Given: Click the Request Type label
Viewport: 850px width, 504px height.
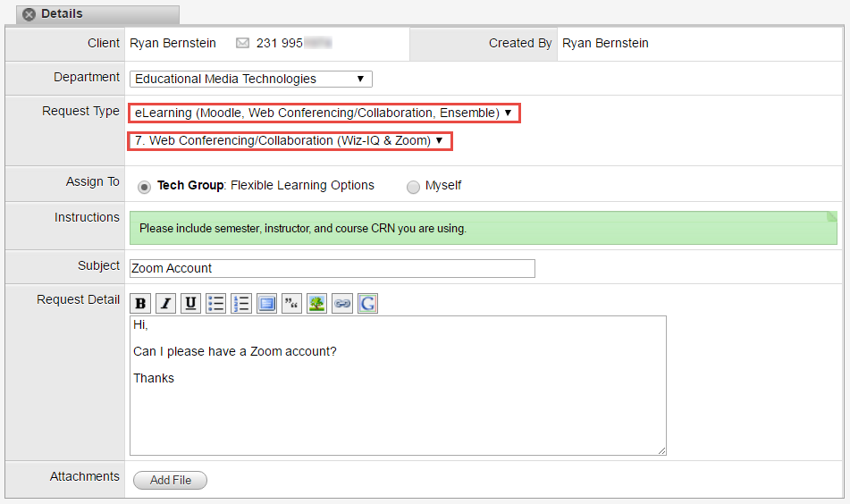Looking at the screenshot, I should pos(80,111).
